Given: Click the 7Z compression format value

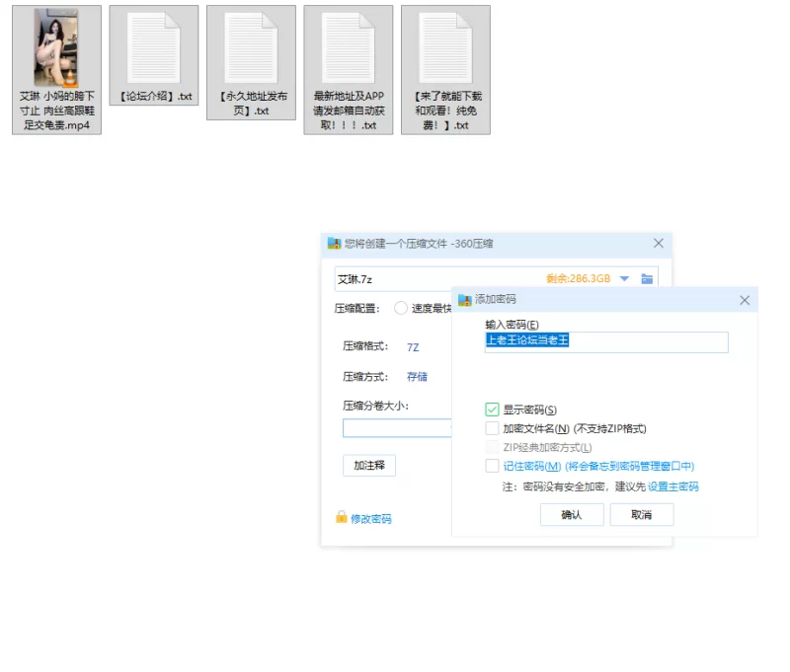Looking at the screenshot, I should pos(413,347).
